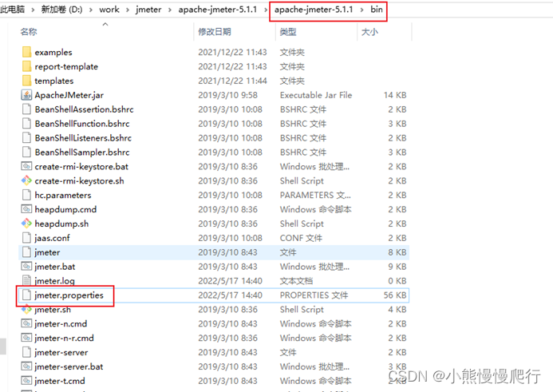Screen dimensions: 553x392
Task: Click the hc.parameters file icon
Action: [x=26, y=195]
